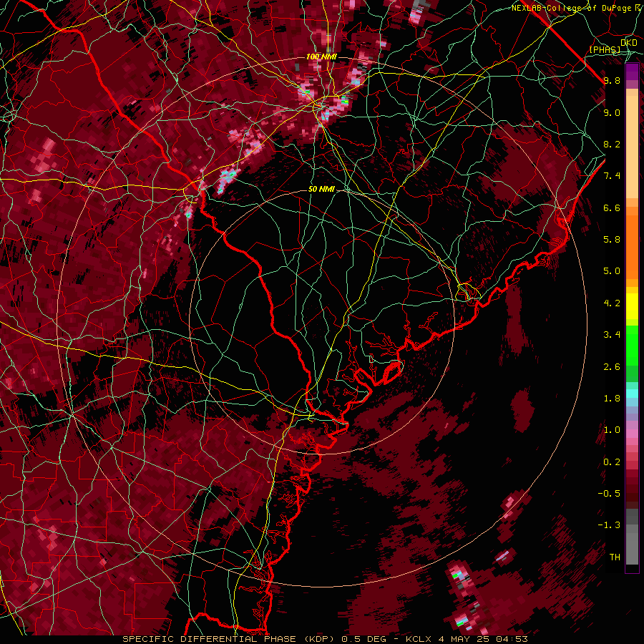This screenshot has height=644, width=644.
Task: Click the 5.8 value on color scale
Action: point(612,240)
